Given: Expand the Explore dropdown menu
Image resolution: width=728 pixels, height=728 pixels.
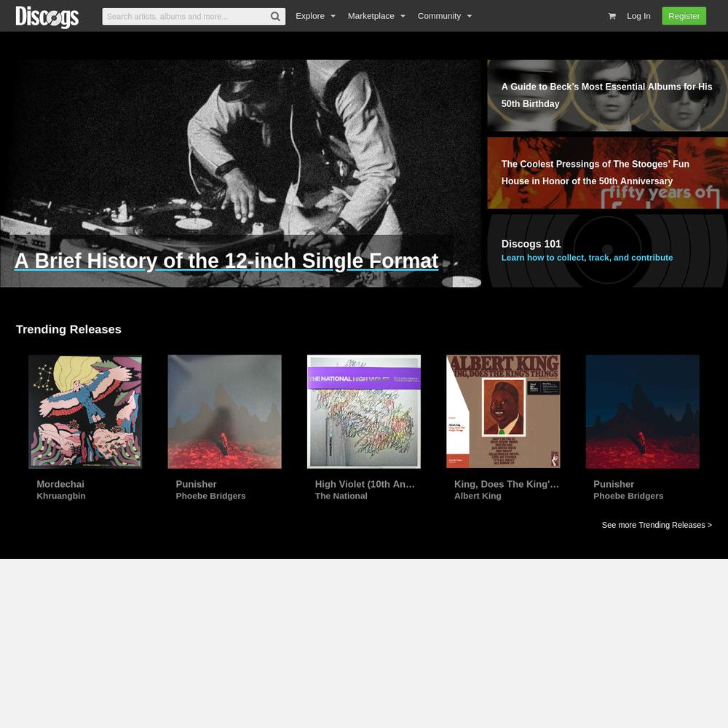Looking at the screenshot, I should 315,16.
